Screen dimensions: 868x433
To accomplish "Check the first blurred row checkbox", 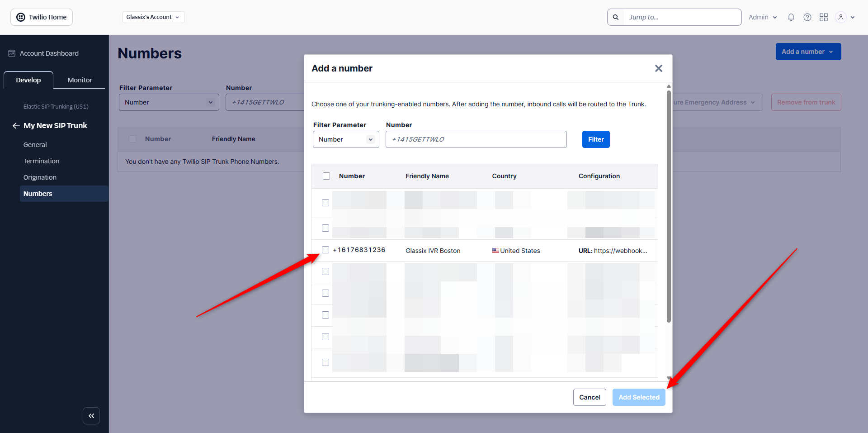I will pyautogui.click(x=325, y=203).
